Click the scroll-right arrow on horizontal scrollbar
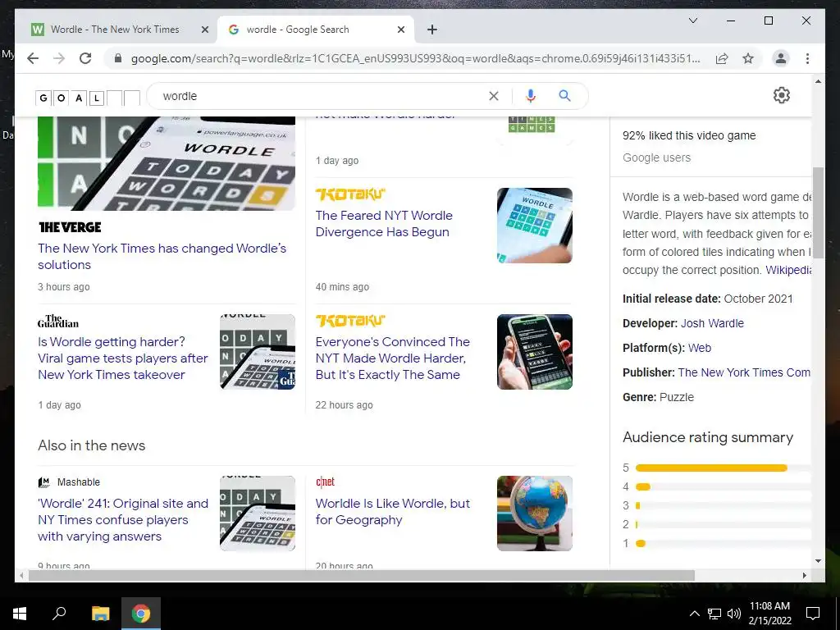The width and height of the screenshot is (840, 630). point(804,575)
